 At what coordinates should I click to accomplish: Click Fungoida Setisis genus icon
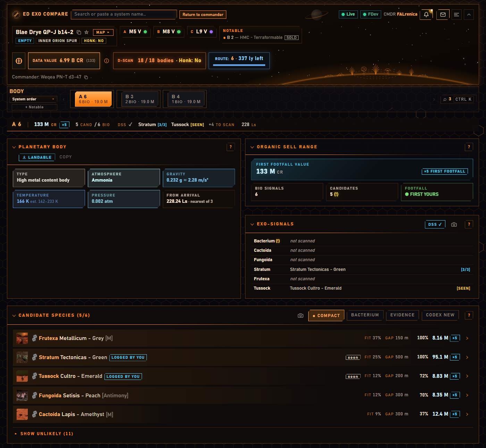[34, 395]
